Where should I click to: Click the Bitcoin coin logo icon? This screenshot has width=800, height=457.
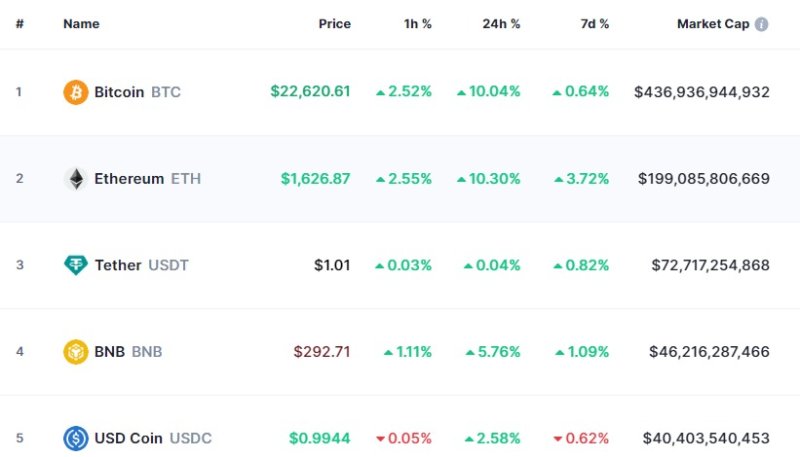76,92
